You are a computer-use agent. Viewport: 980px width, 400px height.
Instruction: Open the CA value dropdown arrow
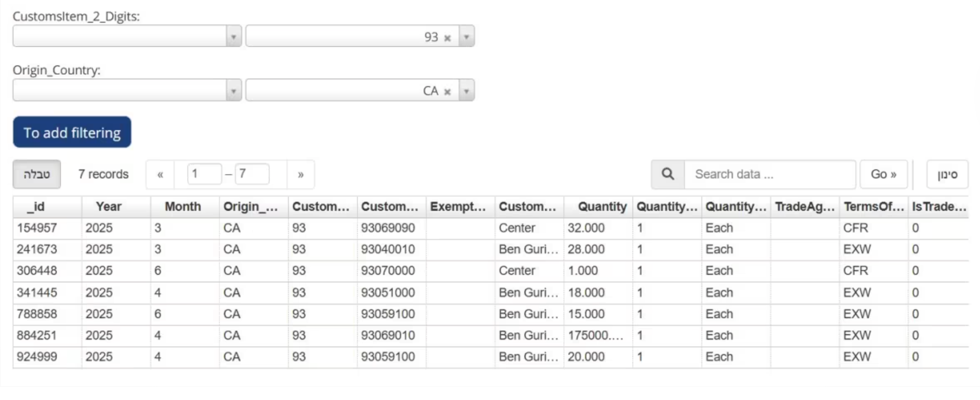coord(466,90)
